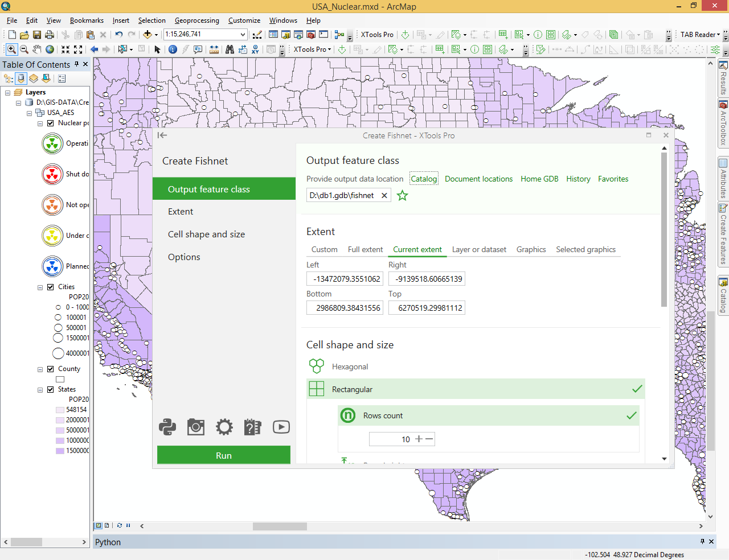Click the Left extent value field
This screenshot has height=560, width=729.
pos(345,278)
